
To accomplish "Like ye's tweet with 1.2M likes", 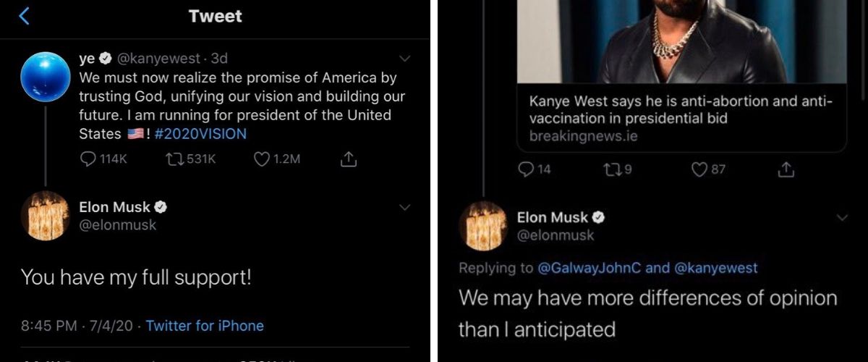I will (262, 159).
